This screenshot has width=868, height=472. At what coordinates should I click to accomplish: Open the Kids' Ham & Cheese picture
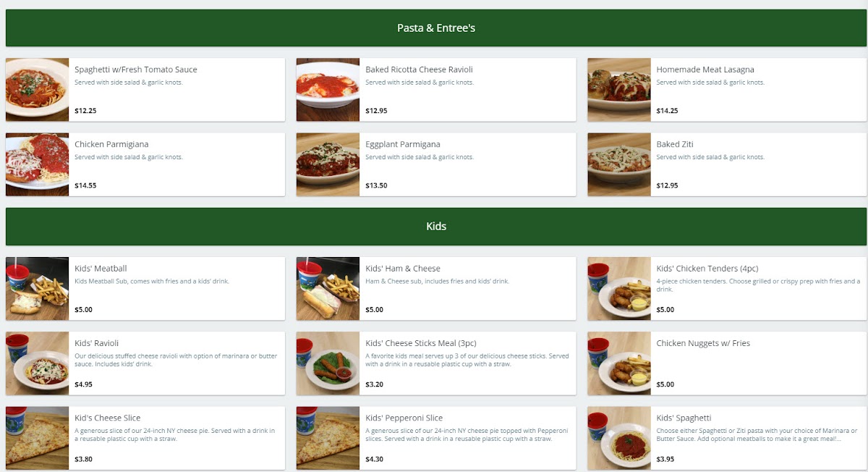pos(328,288)
